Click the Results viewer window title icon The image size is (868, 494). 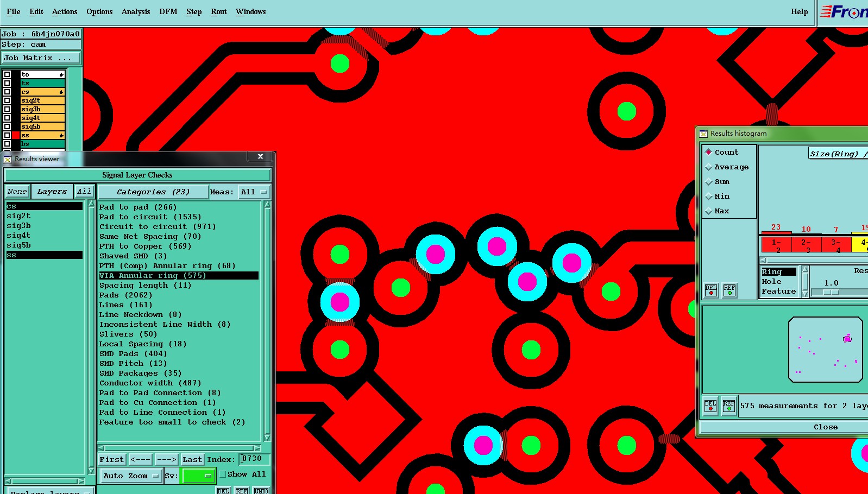[8, 159]
